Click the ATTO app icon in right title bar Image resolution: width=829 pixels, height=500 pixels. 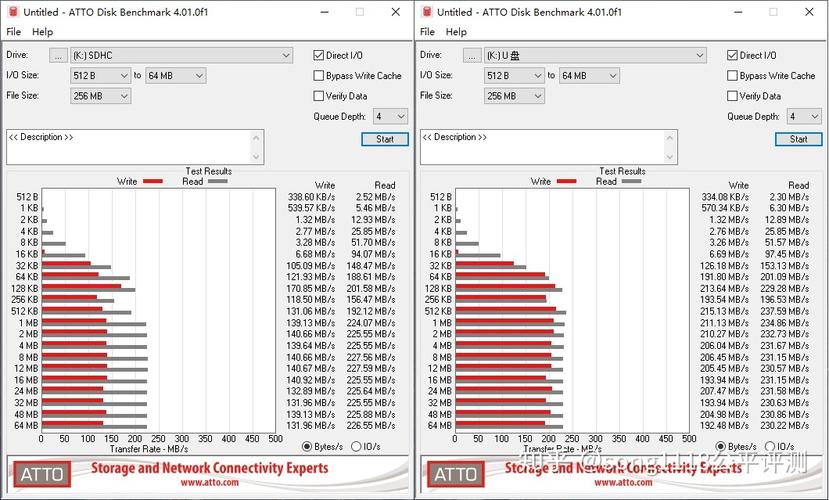tap(427, 12)
